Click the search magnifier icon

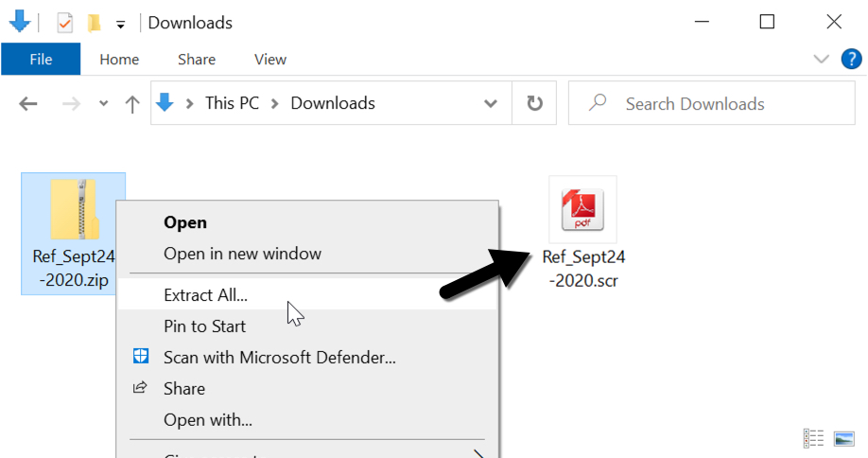[x=598, y=102]
